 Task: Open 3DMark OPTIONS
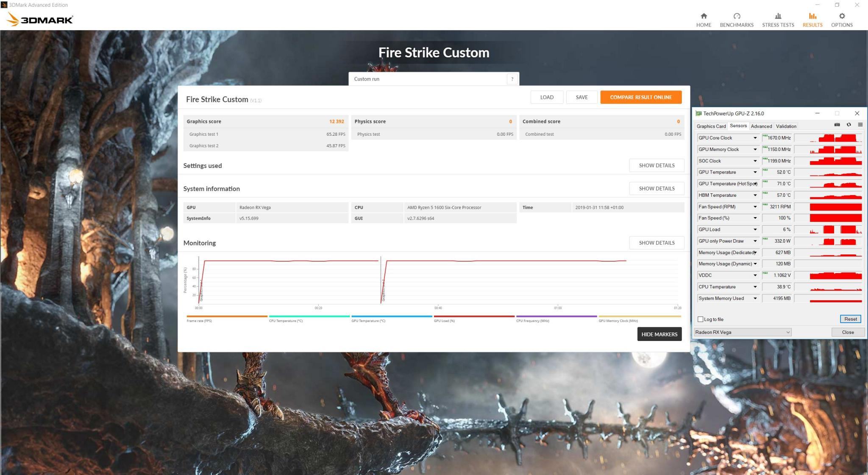click(x=842, y=20)
